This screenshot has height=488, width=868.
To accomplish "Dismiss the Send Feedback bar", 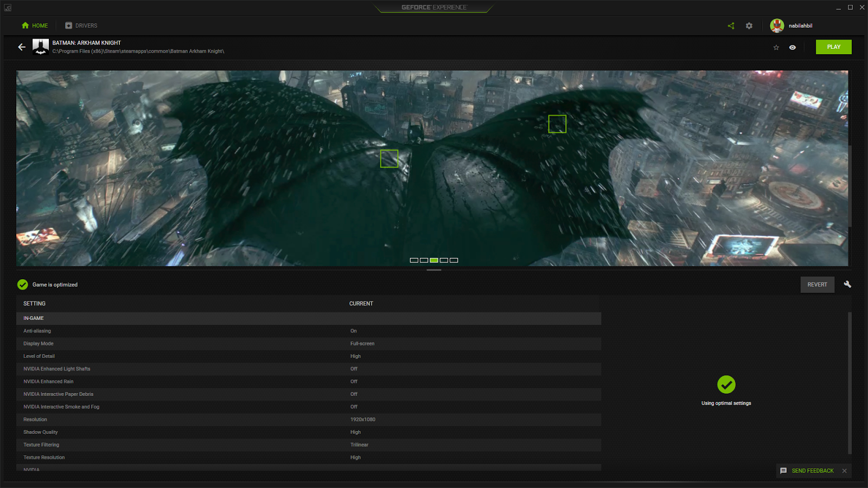I will pyautogui.click(x=845, y=471).
